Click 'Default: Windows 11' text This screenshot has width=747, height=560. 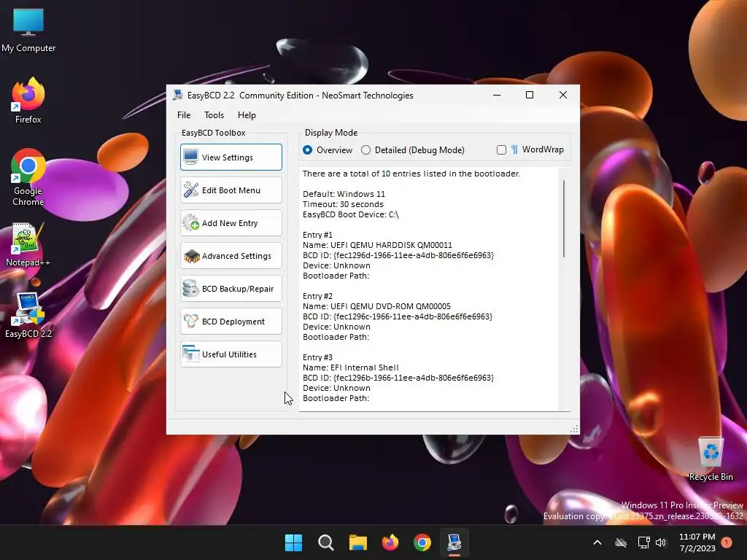tap(344, 194)
